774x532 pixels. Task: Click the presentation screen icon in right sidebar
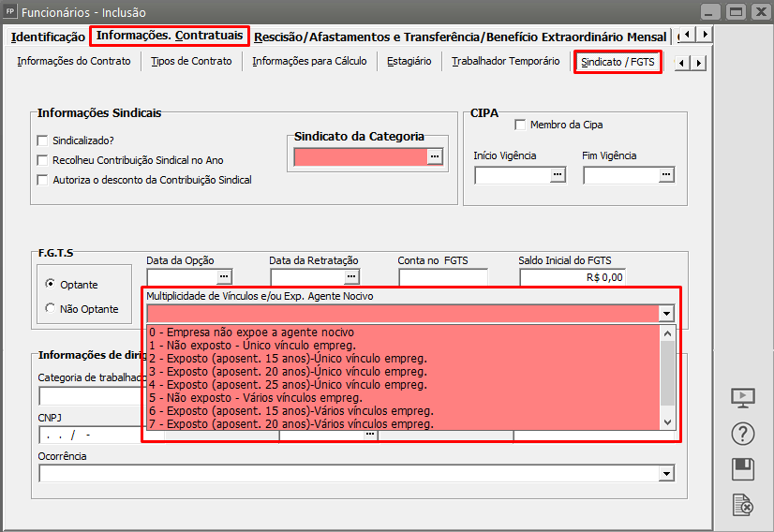[x=742, y=397]
